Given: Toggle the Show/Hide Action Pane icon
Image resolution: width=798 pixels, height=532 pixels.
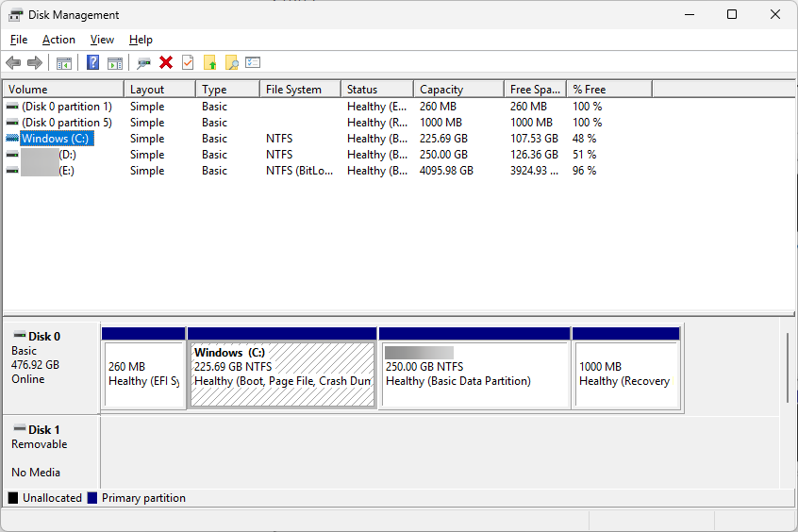Looking at the screenshot, I should [115, 63].
